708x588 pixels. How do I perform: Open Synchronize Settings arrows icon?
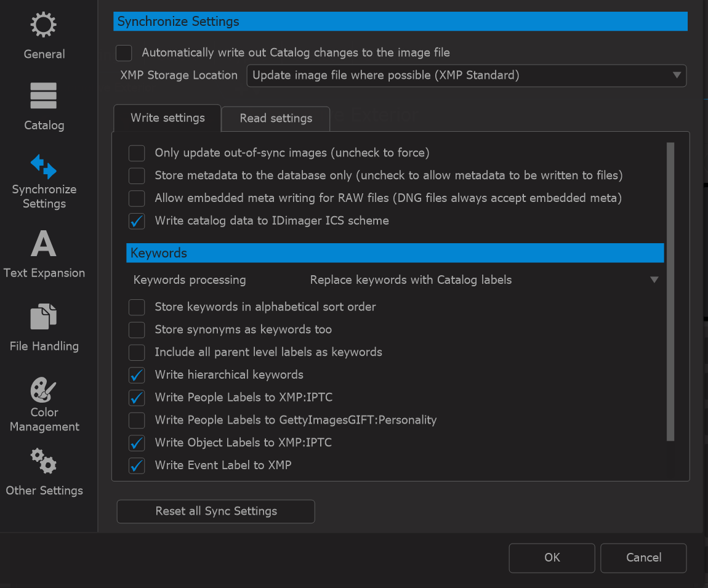pos(43,166)
